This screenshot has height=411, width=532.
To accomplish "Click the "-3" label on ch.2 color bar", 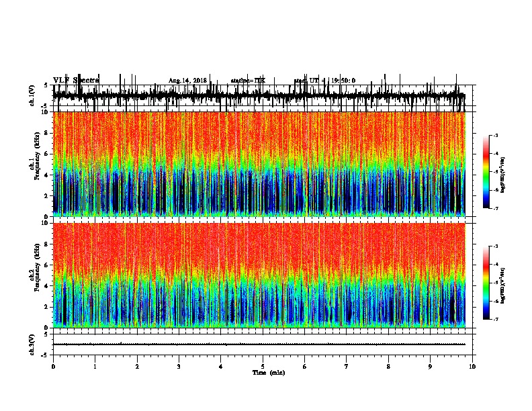I will pyautogui.click(x=495, y=246).
